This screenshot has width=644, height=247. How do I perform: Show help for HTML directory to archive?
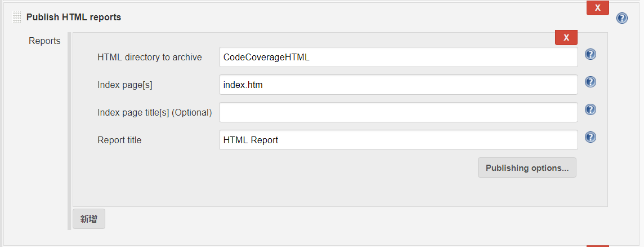pos(590,54)
